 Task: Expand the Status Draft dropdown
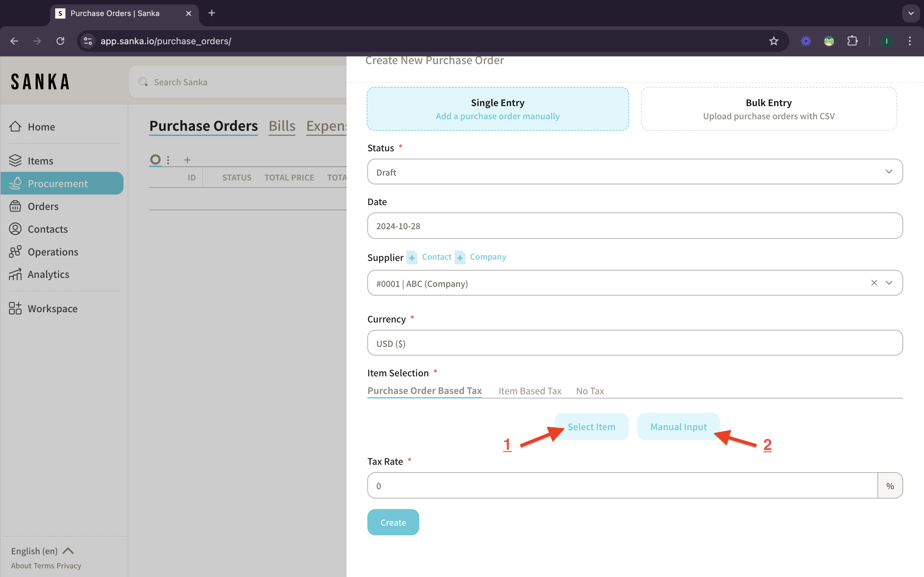[889, 172]
